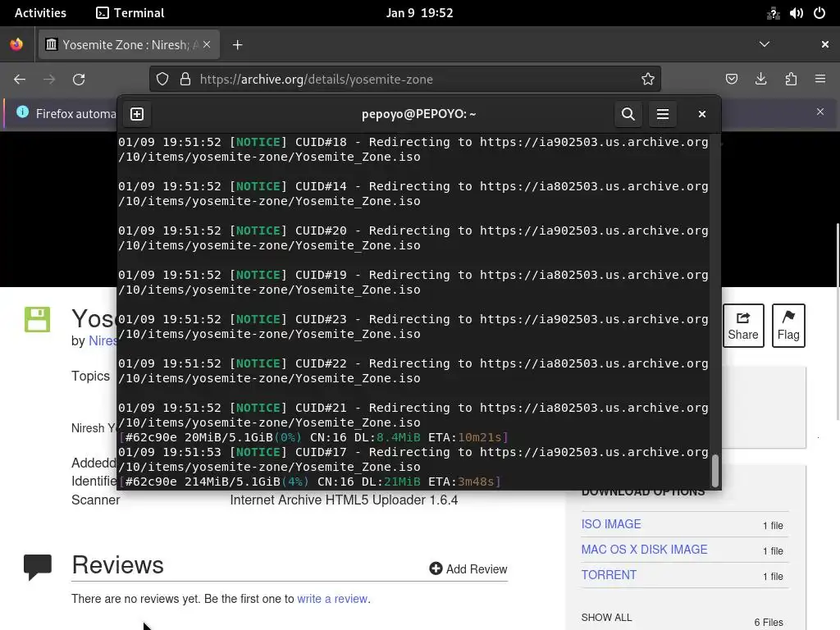
Task: Close the Yosemite Zone tab
Action: [x=207, y=44]
